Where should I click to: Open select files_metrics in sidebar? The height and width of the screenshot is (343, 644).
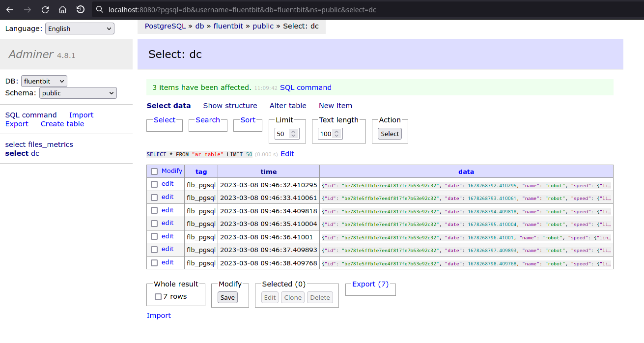39,144
